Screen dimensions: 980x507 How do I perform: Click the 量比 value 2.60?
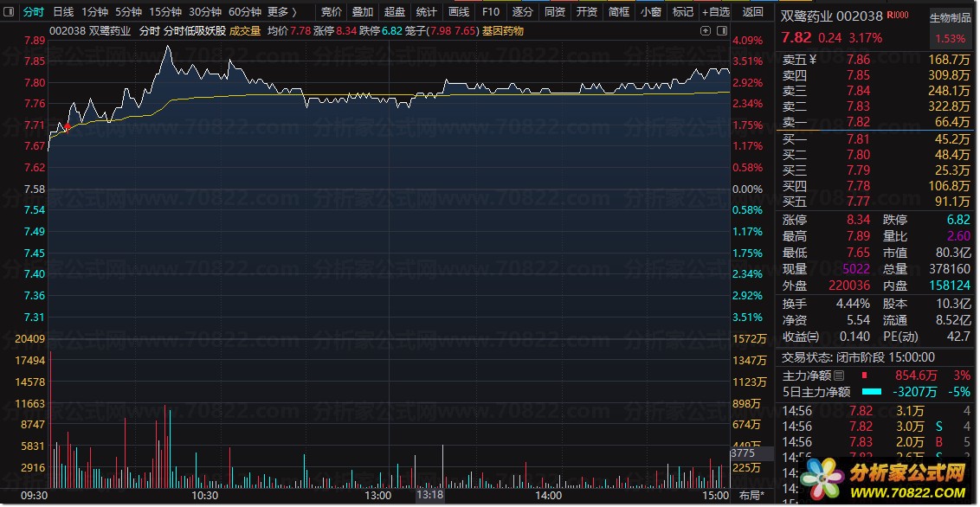958,236
